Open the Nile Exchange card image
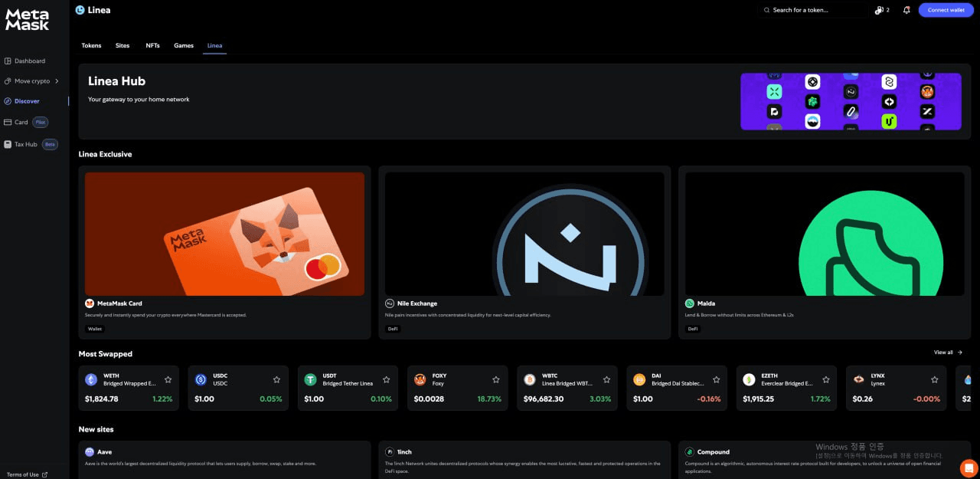Image resolution: width=980 pixels, height=479 pixels. (x=524, y=234)
